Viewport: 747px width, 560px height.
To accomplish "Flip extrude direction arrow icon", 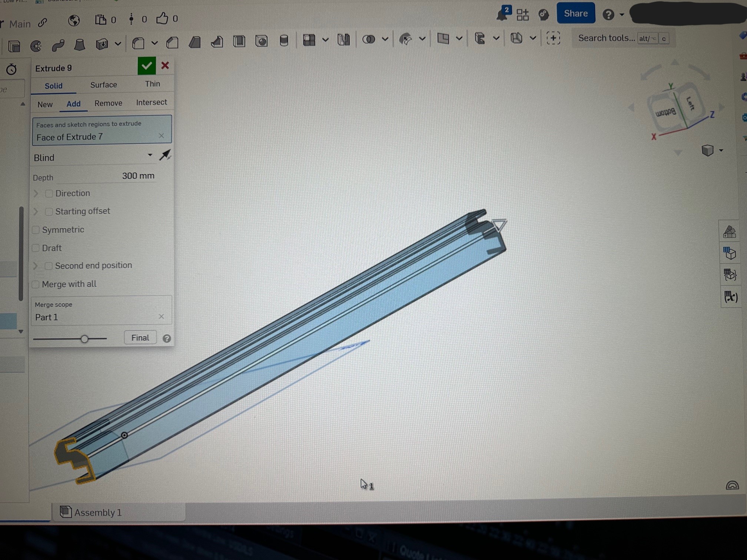I will click(165, 155).
